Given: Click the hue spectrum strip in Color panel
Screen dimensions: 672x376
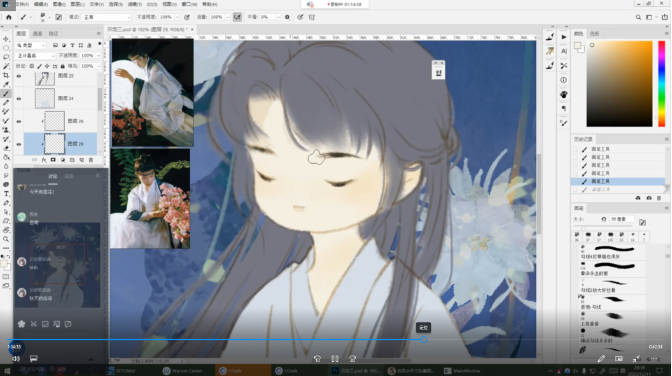Looking at the screenshot, I should [662, 84].
